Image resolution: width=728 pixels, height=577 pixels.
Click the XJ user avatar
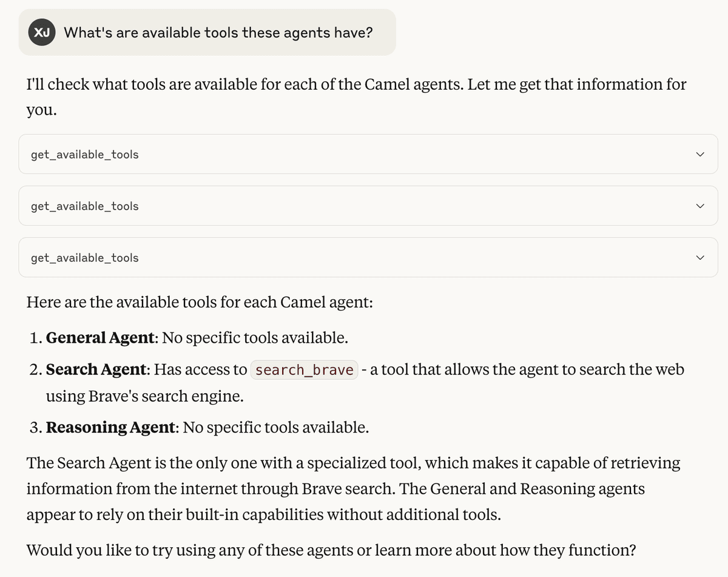pyautogui.click(x=42, y=33)
